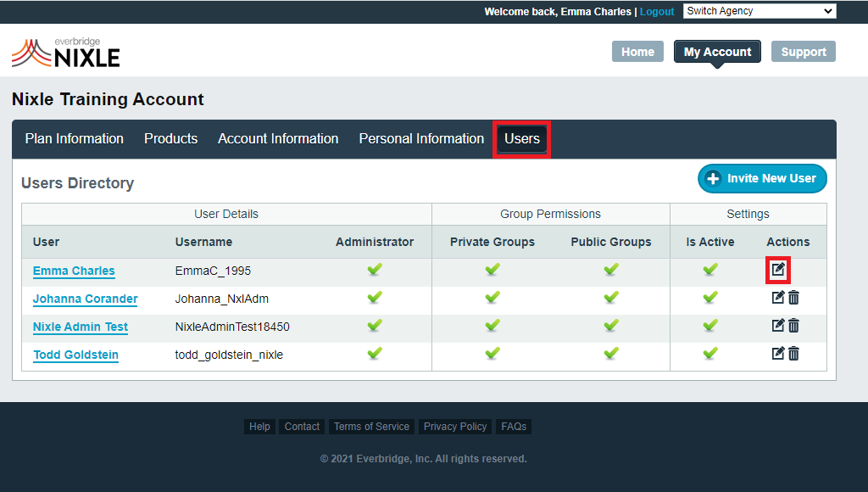The height and width of the screenshot is (492, 868).
Task: Open the Support page
Action: click(x=804, y=52)
